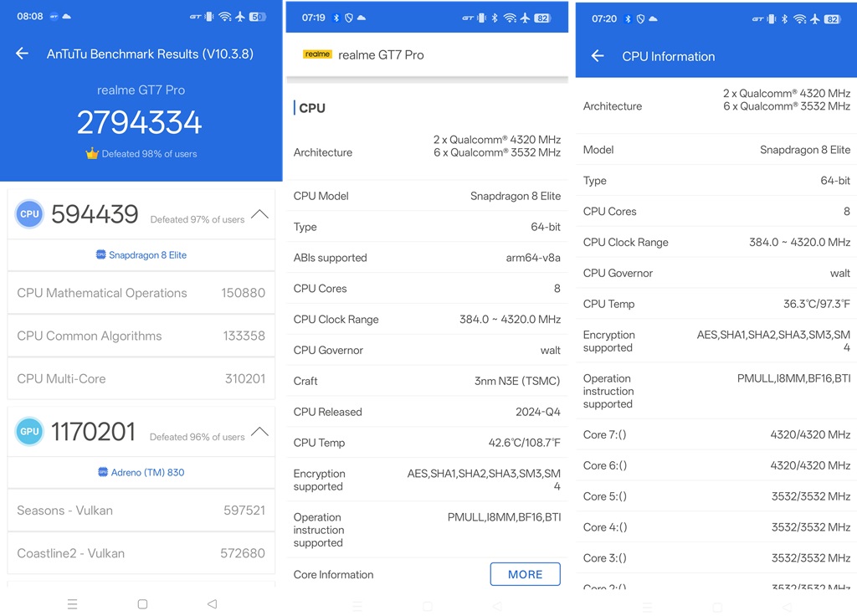
Task: Tap battery 50 indicator in left status bar
Action: (x=258, y=17)
